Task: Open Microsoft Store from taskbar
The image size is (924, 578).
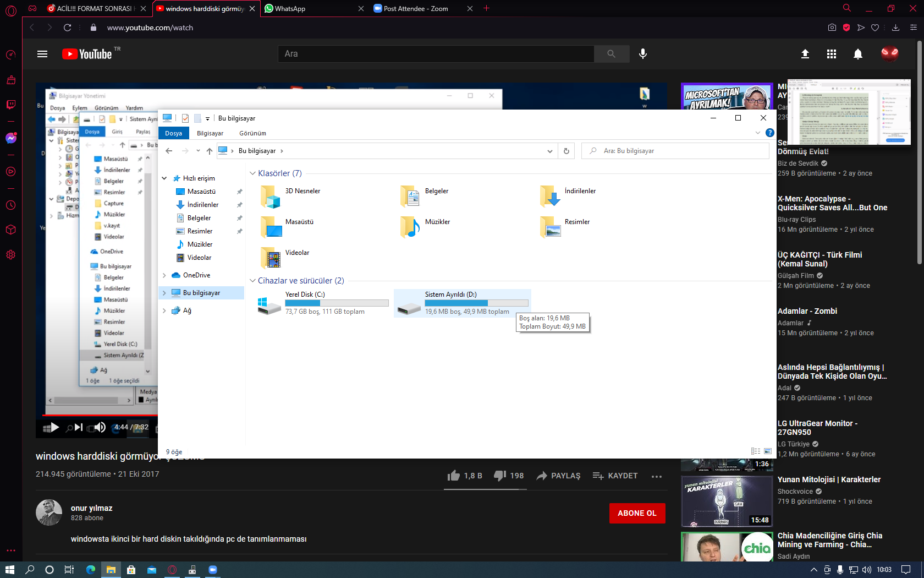Action: 131,570
